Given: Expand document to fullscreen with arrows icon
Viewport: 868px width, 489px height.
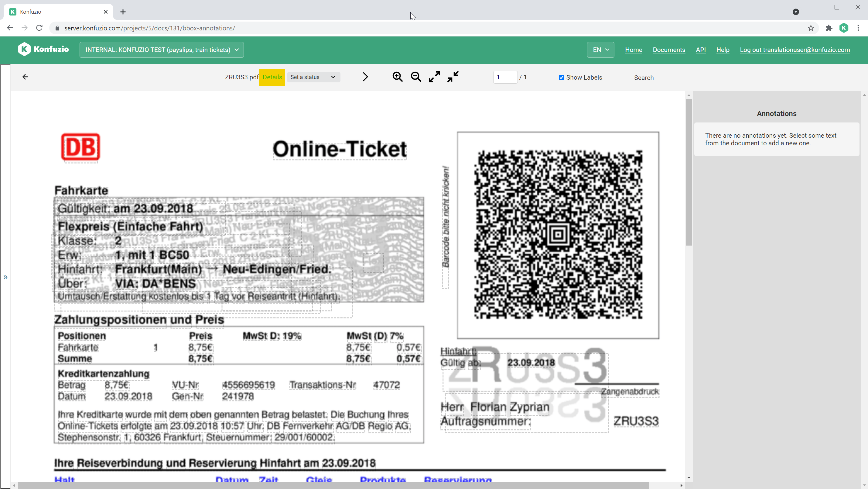Looking at the screenshot, I should pyautogui.click(x=434, y=77).
